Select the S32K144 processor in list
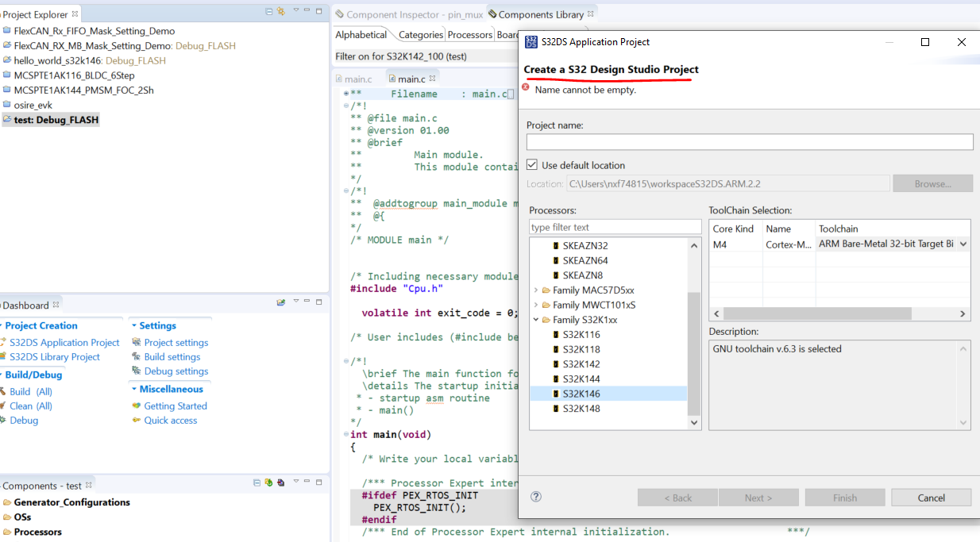980x542 pixels. [x=581, y=379]
